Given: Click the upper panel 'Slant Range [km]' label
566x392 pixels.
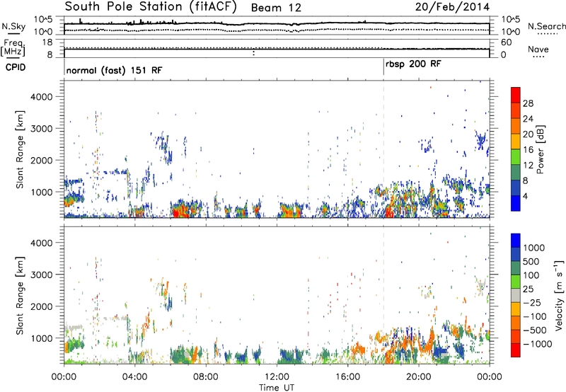Looking at the screenshot, I should coord(20,149).
